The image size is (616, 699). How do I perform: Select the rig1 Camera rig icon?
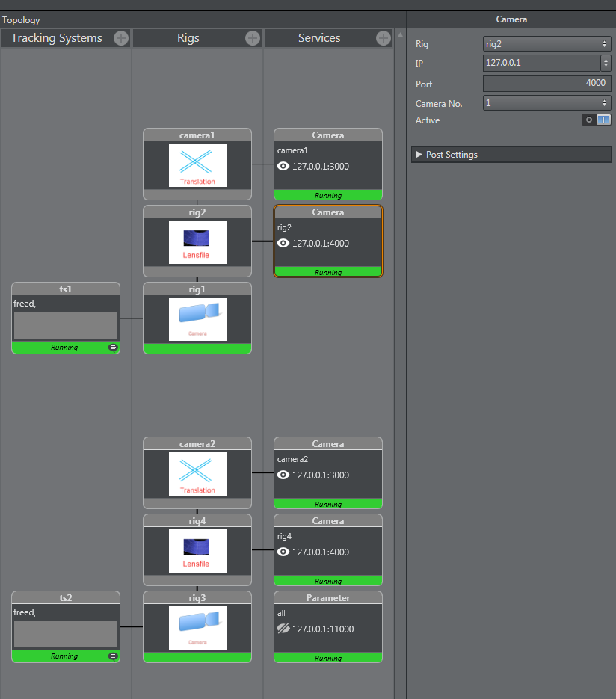(197, 319)
